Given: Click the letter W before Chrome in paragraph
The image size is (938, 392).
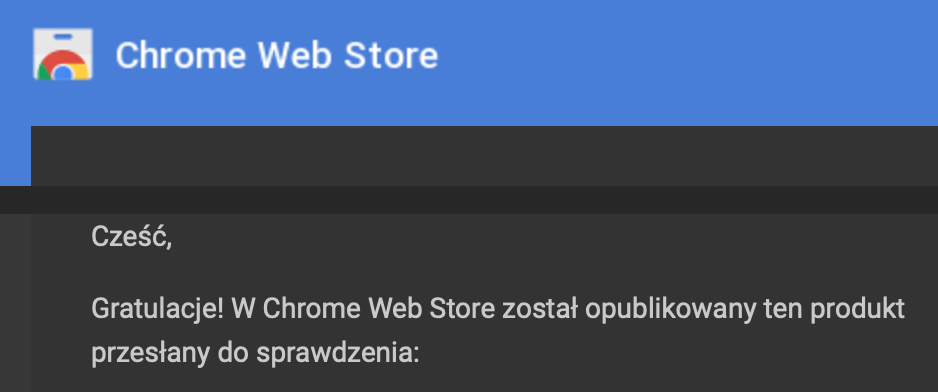Looking at the screenshot, I should (x=243, y=309).
